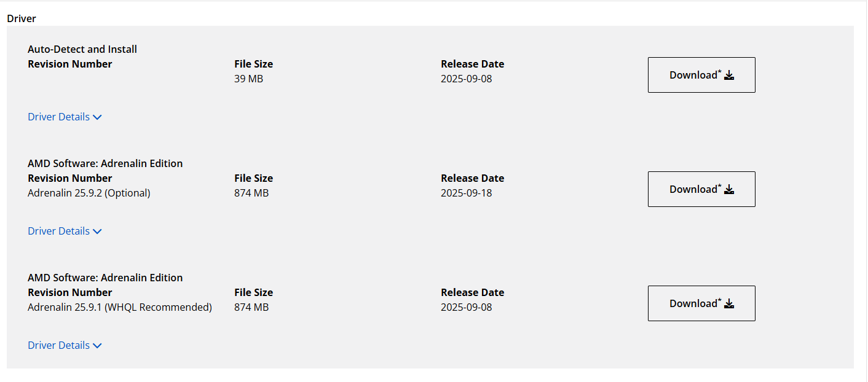Viewport: 868px width, 382px height.
Task: Click the download arrow icon for Adrenalin 25.9.1
Action: (x=729, y=303)
